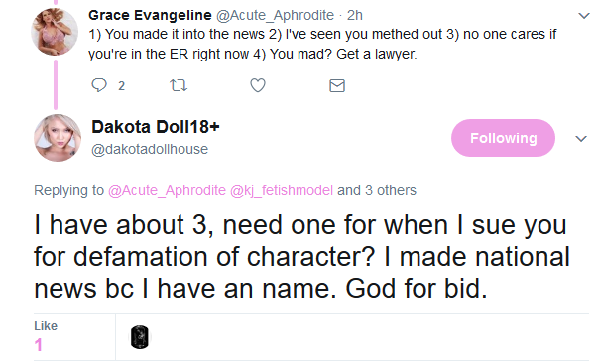View the 2h tweet timestamp
599x364 pixels.
(354, 15)
